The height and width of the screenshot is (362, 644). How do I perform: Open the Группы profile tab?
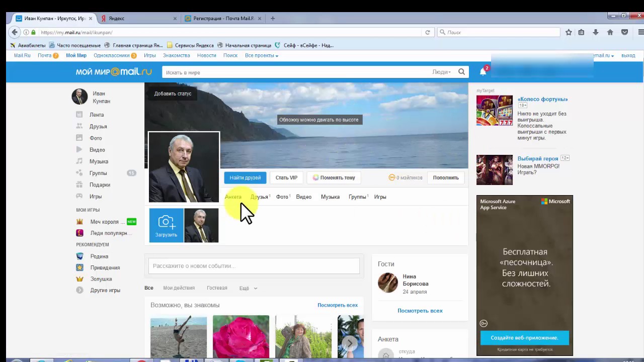click(358, 197)
